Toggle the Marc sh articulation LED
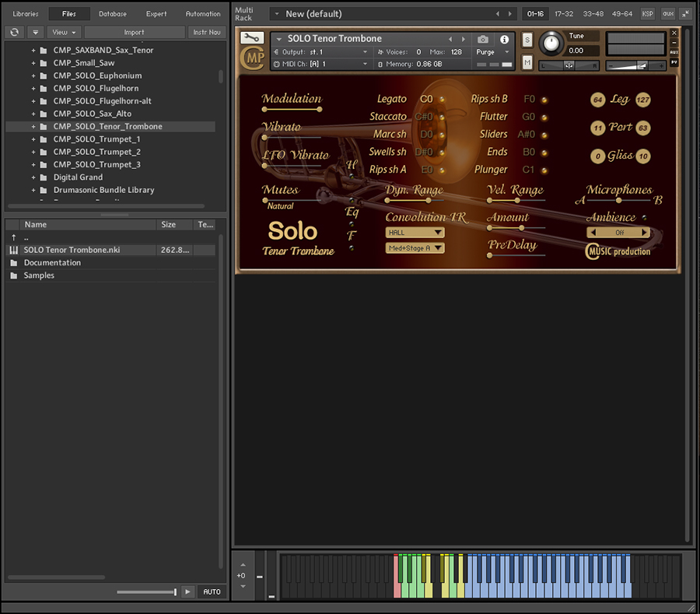The height and width of the screenshot is (614, 700). click(x=442, y=135)
